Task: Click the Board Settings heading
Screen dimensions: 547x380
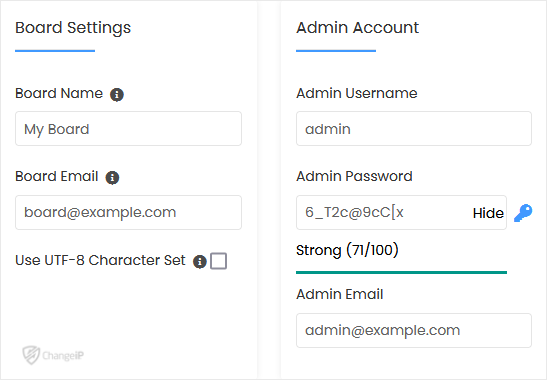Action: coord(73,28)
